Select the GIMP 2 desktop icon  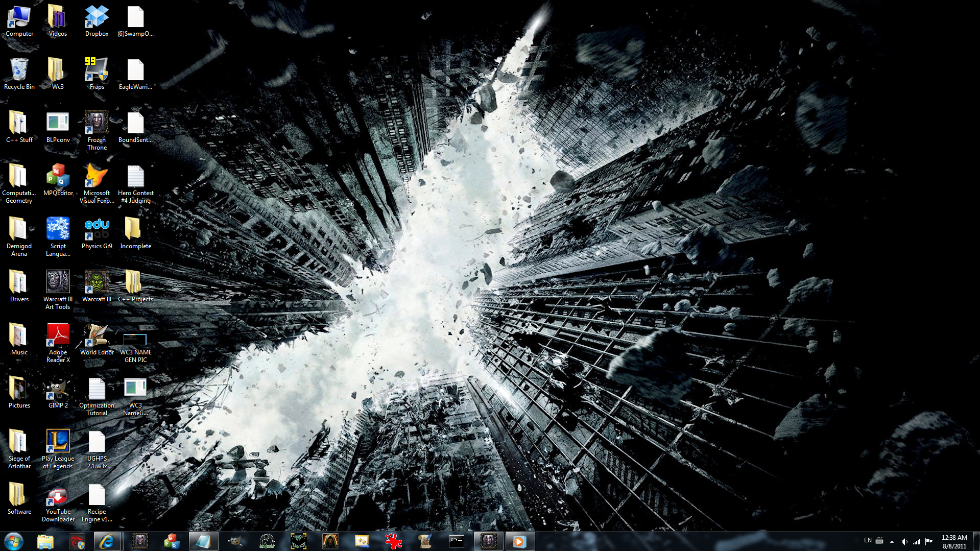58,392
